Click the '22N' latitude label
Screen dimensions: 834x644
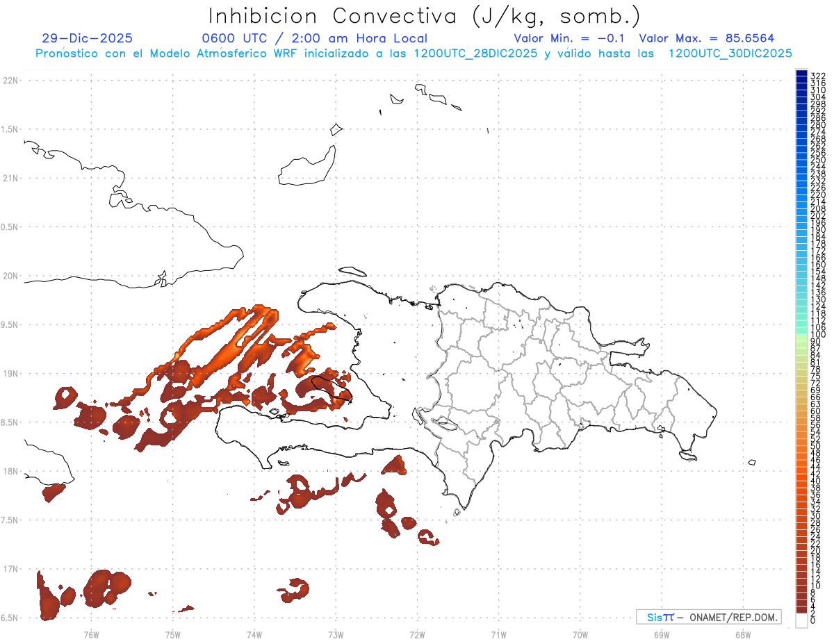click(10, 81)
